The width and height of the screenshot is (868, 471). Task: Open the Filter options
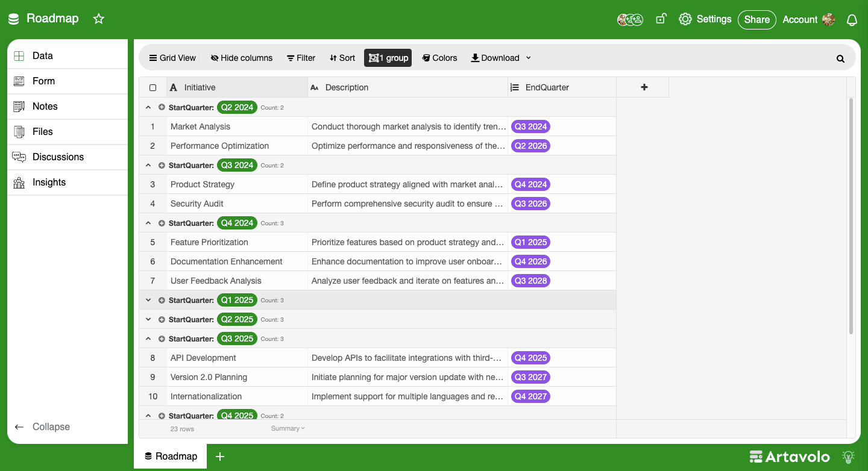301,57
